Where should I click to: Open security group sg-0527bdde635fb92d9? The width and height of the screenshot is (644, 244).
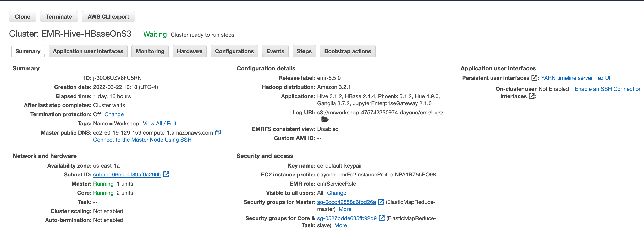[347, 218]
